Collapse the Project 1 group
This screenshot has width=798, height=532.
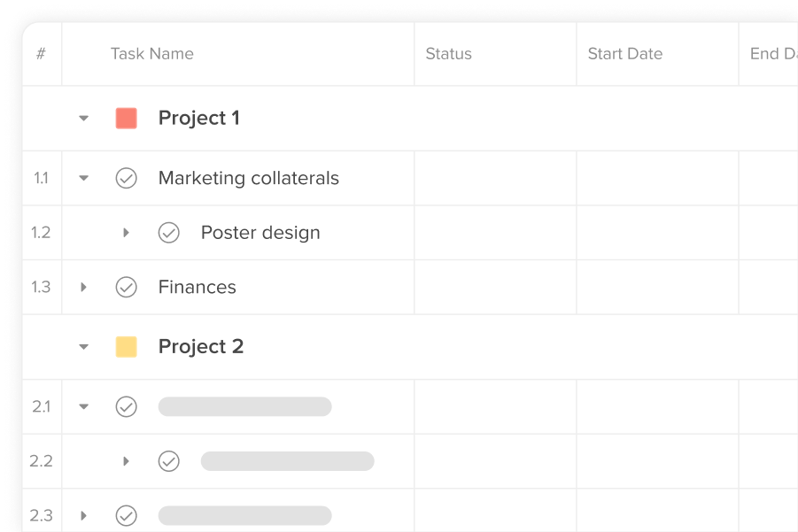click(x=84, y=118)
